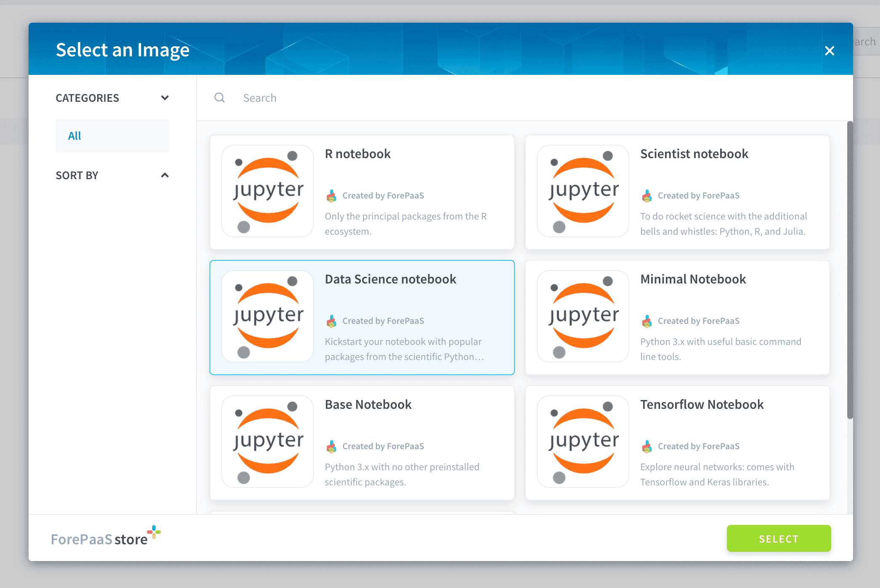This screenshot has height=588, width=880.
Task: Click ForePaaS creator icon on Tensorflow Notebook
Action: coord(647,446)
